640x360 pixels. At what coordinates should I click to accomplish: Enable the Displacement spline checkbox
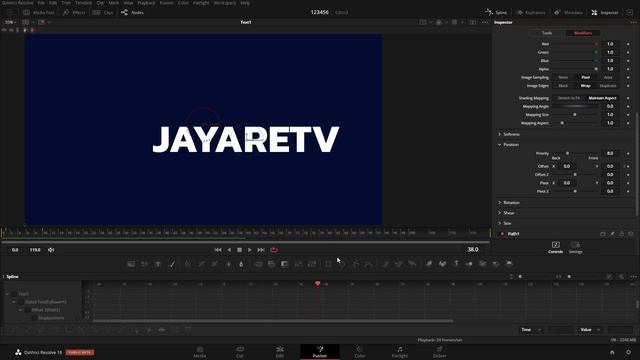[34, 318]
